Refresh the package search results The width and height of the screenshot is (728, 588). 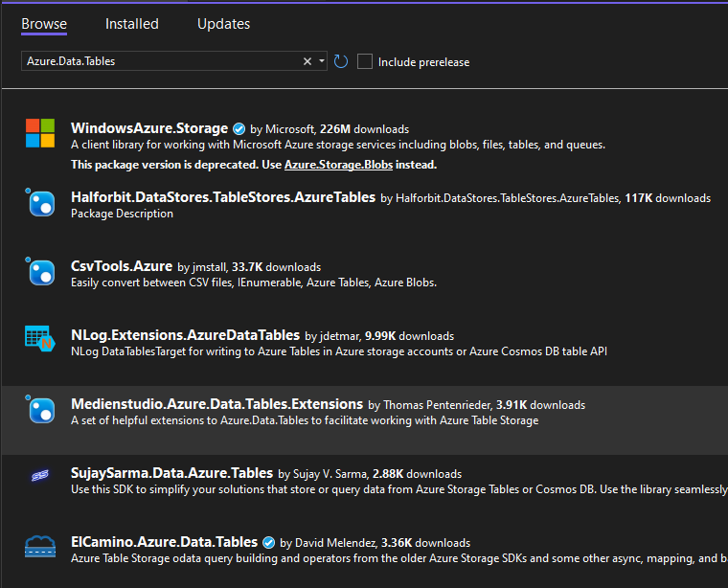[x=341, y=61]
